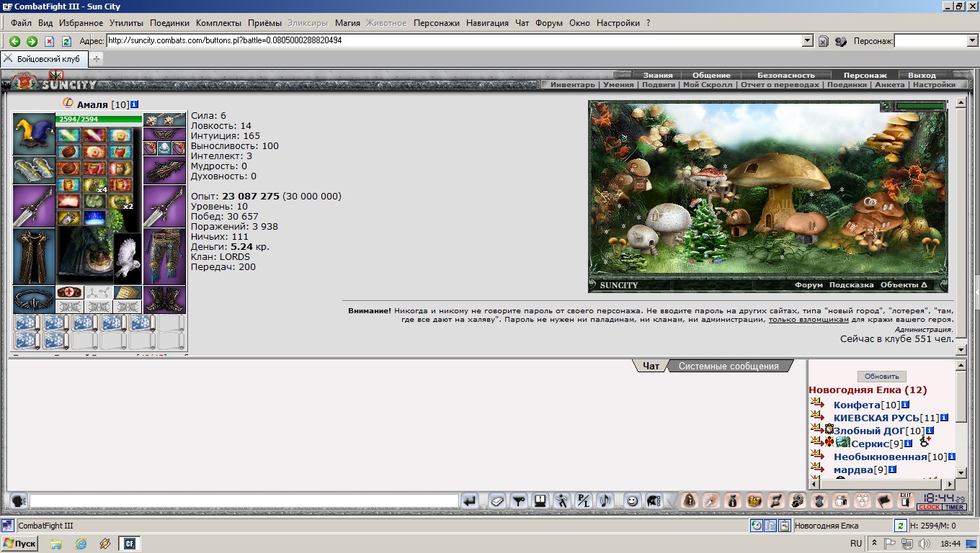Click the floppy disk save chat icon
The image size is (980, 553).
pyautogui.click(x=540, y=500)
